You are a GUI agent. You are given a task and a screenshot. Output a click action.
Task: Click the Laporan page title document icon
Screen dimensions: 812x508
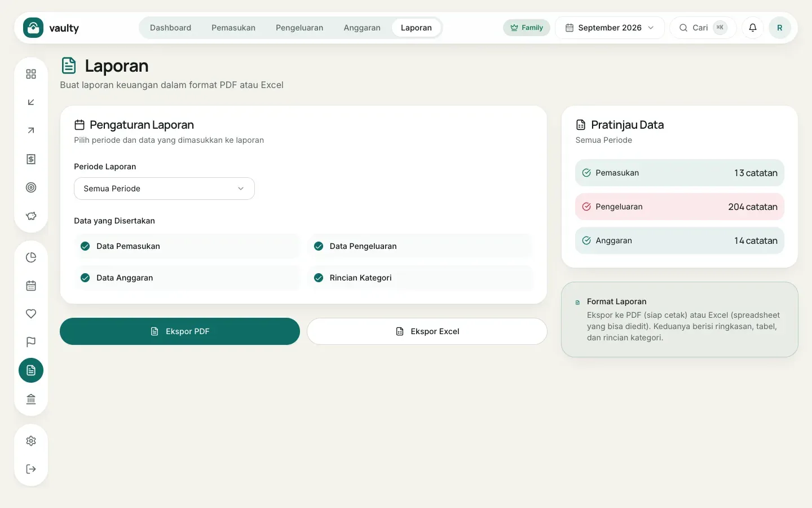point(69,65)
